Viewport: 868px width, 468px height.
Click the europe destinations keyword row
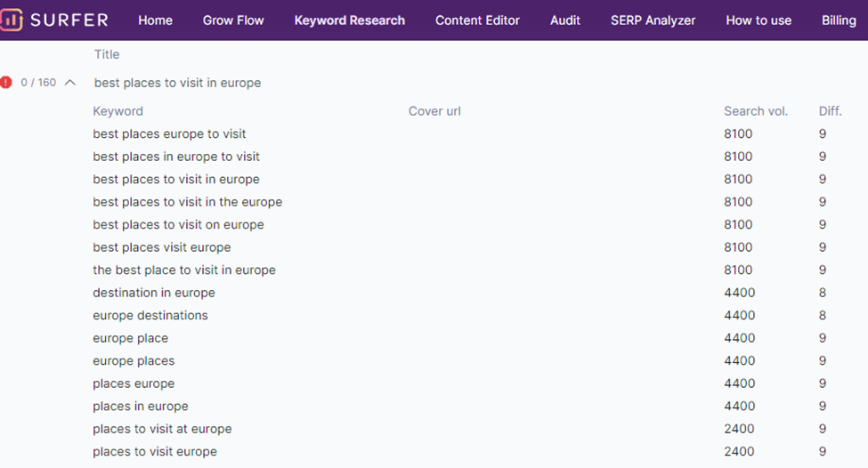click(x=150, y=316)
